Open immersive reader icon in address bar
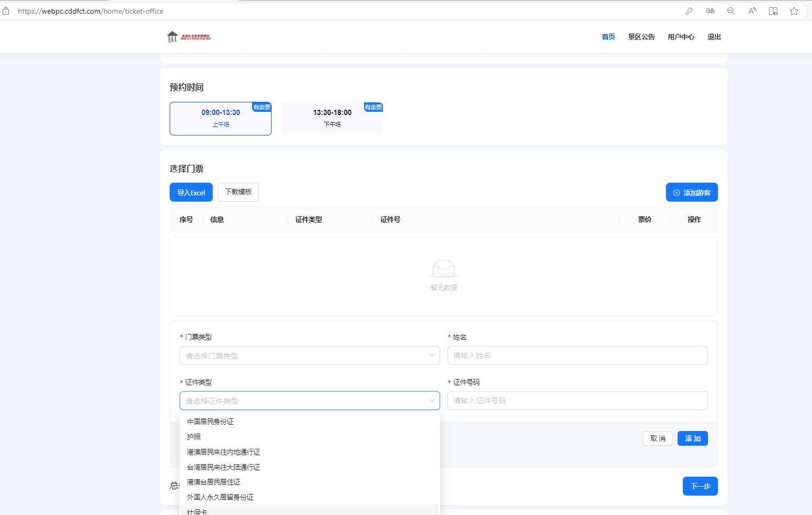This screenshot has height=515, width=812. point(773,11)
